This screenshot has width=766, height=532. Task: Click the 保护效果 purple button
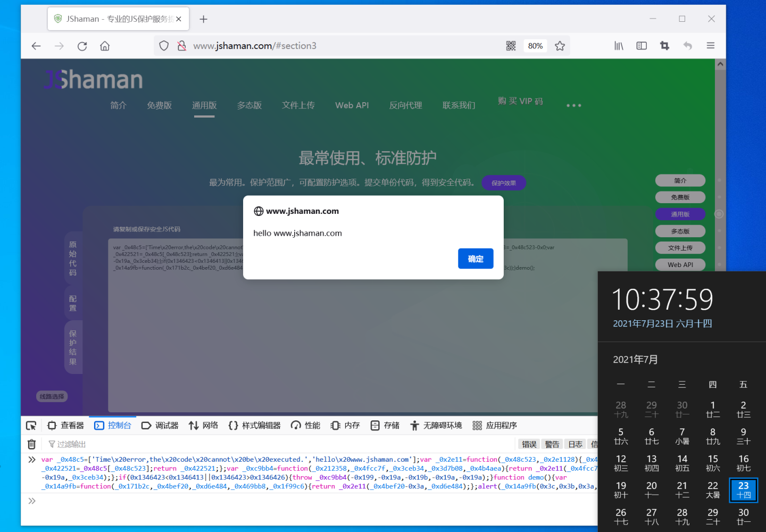click(504, 182)
